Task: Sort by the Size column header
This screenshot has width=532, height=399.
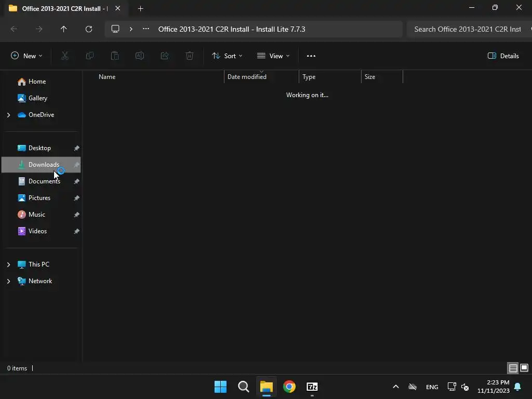Action: 370,77
